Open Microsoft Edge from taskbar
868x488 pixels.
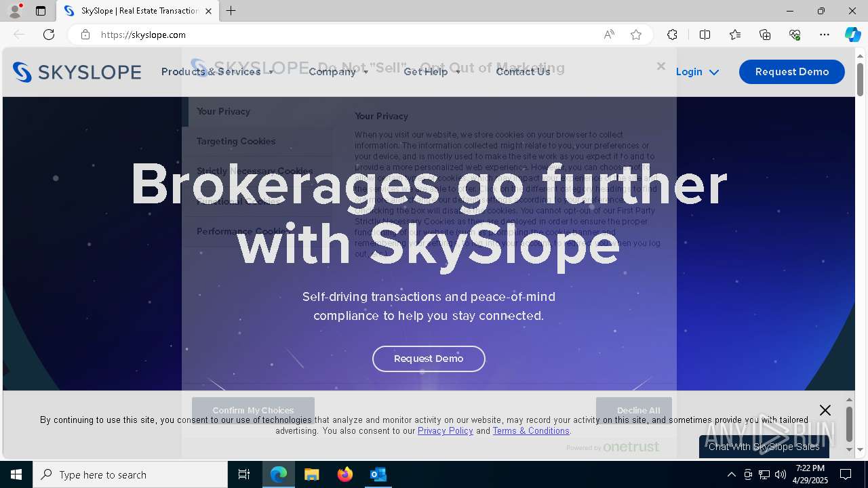[x=279, y=474]
